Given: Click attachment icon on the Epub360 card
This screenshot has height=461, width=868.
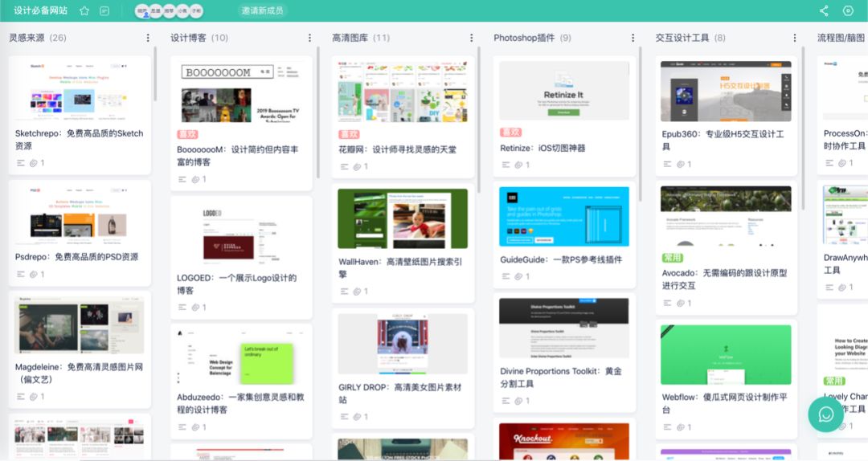Looking at the screenshot, I should pyautogui.click(x=681, y=164).
